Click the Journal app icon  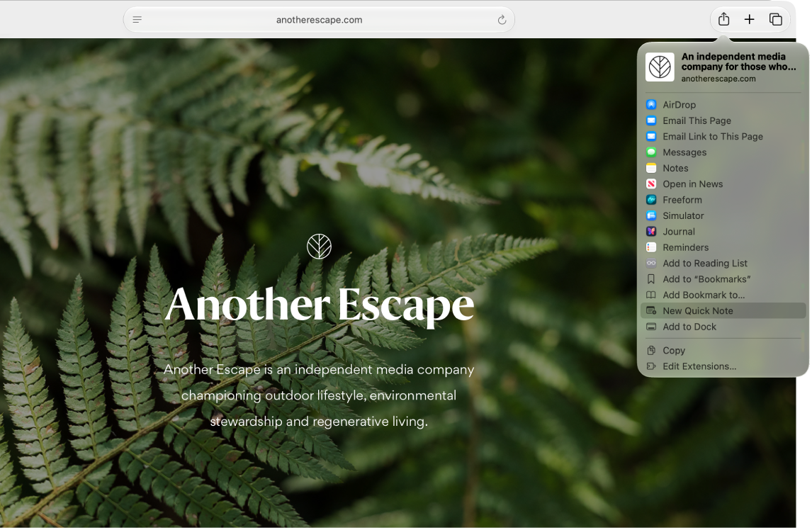pyautogui.click(x=653, y=232)
